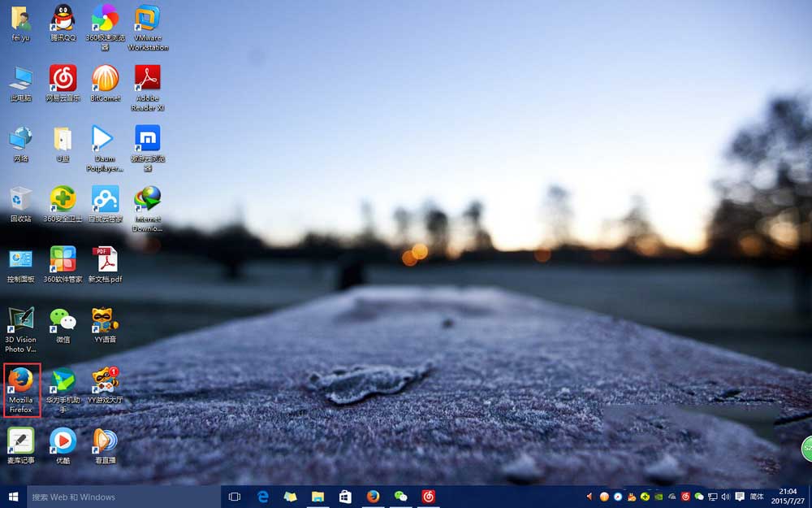The image size is (812, 508).
Task: Open the 傲游云浏览器 Maxthon shortcut
Action: pyautogui.click(x=148, y=148)
